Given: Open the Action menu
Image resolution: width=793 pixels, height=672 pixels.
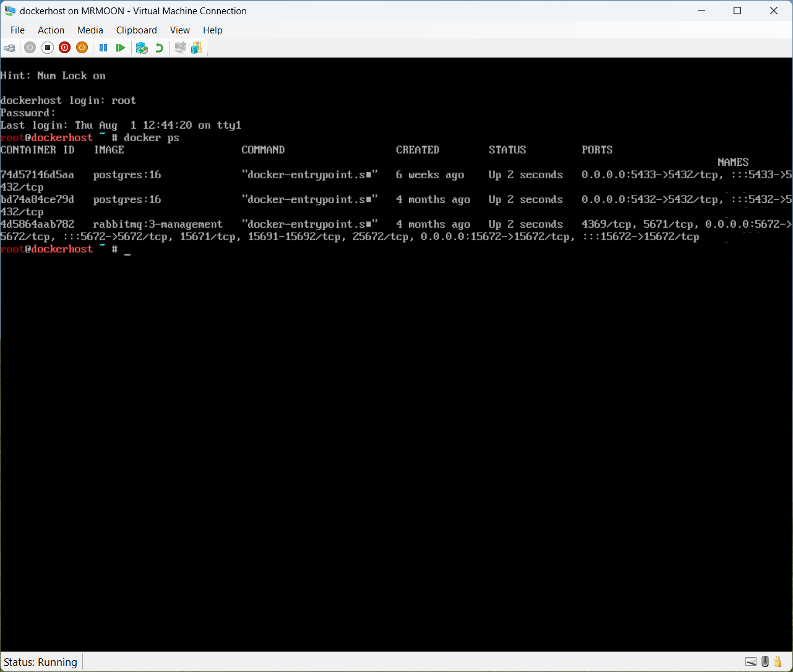Looking at the screenshot, I should [x=51, y=30].
